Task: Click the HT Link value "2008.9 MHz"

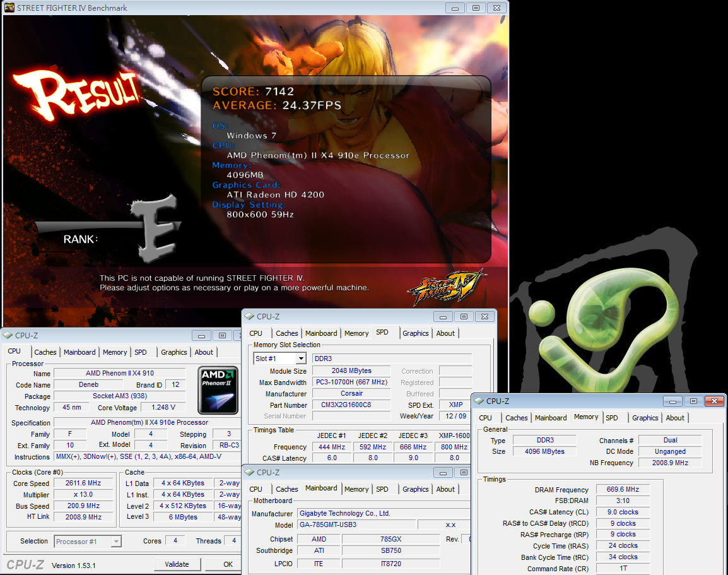Action: (x=83, y=517)
